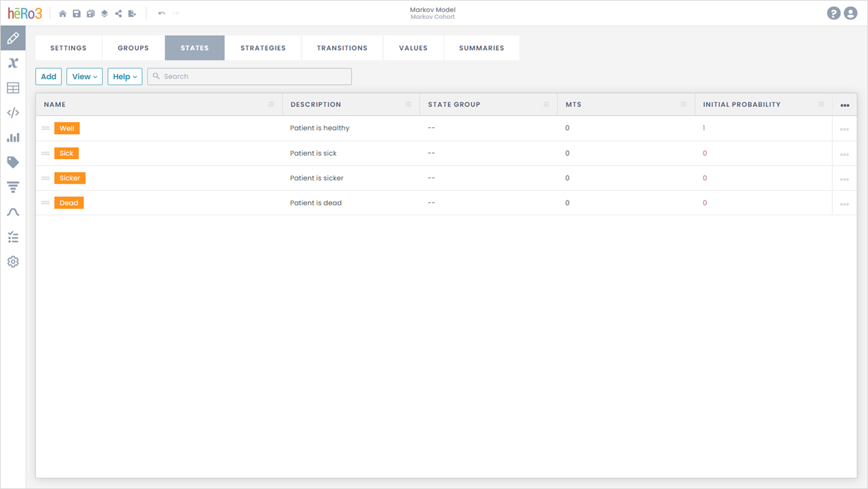Open the code brackets icon in sidebar
Viewport: 868px width, 489px height.
(x=13, y=113)
